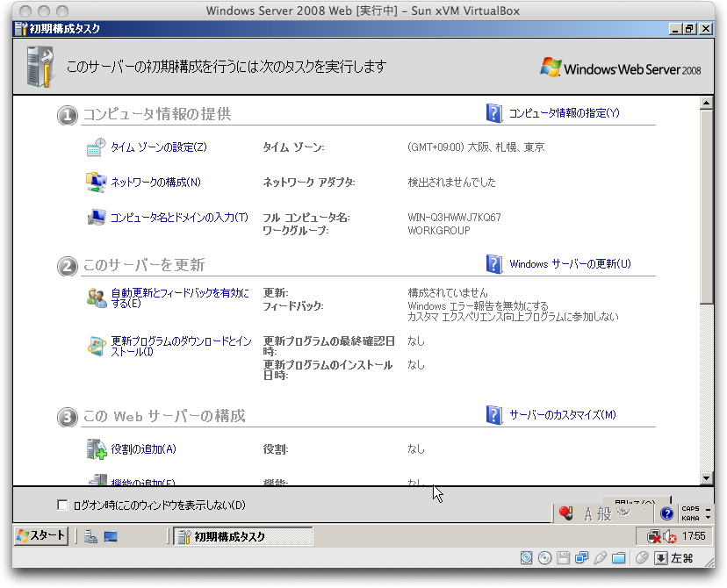This screenshot has height=588, width=727.
Task: Click help book icon beside Windows サーバーの更新
Action: [494, 264]
